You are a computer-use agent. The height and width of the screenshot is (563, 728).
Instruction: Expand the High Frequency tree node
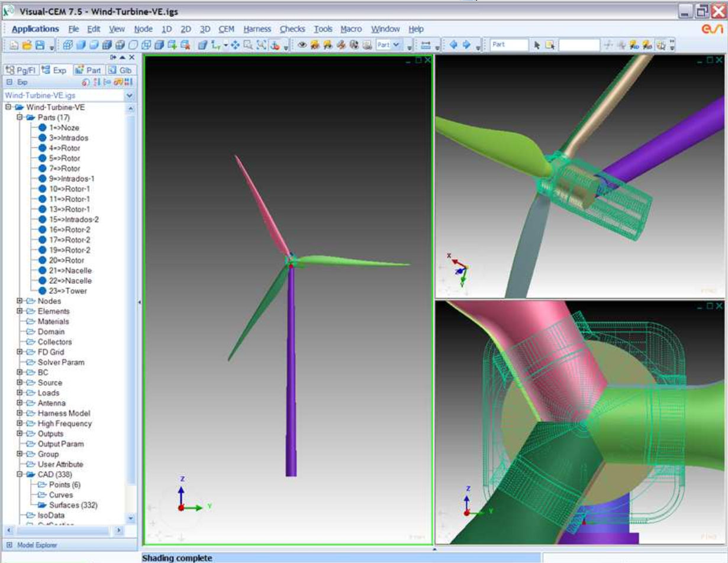tap(20, 423)
